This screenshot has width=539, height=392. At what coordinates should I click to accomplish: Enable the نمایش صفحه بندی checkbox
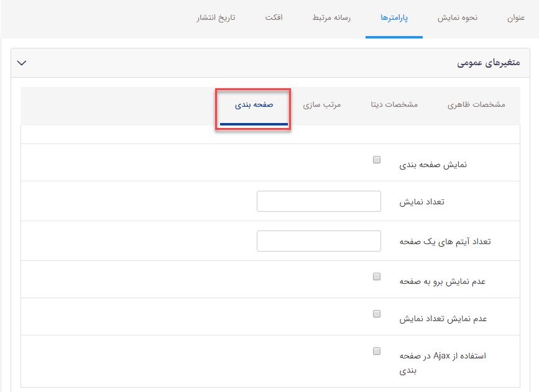click(x=376, y=159)
